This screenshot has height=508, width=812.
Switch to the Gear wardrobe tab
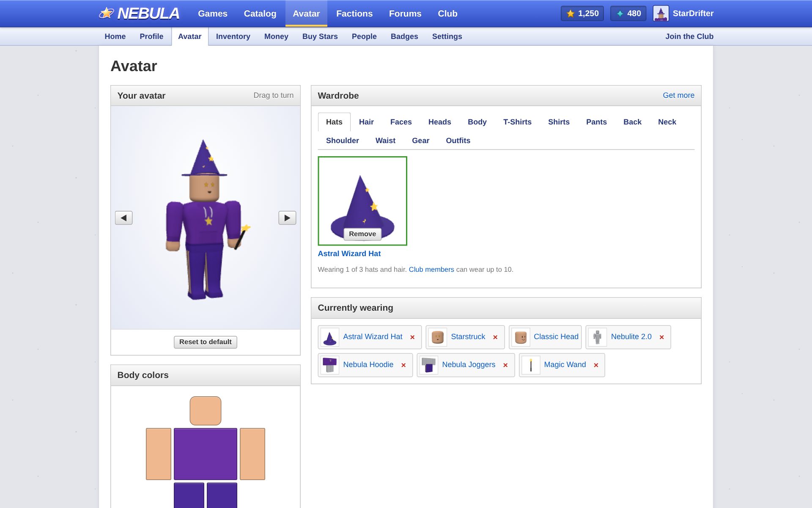pos(420,141)
